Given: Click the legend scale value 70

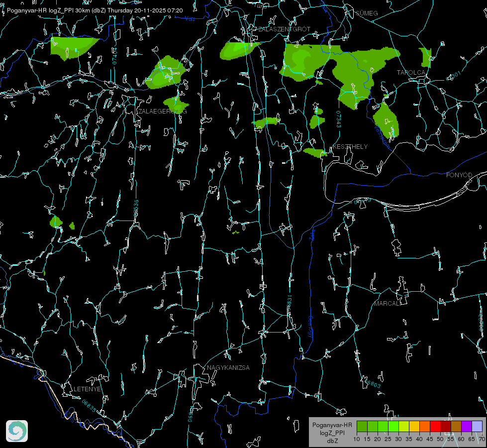Looking at the screenshot, I should 482,440.
